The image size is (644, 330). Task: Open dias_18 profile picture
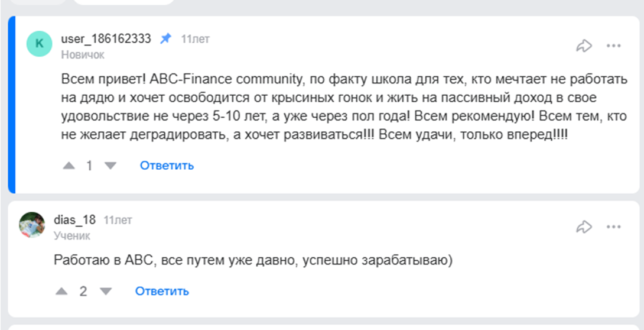(32, 225)
